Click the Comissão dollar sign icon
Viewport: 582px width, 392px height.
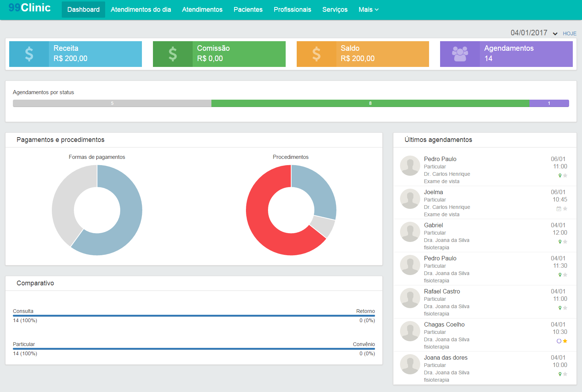pos(172,54)
